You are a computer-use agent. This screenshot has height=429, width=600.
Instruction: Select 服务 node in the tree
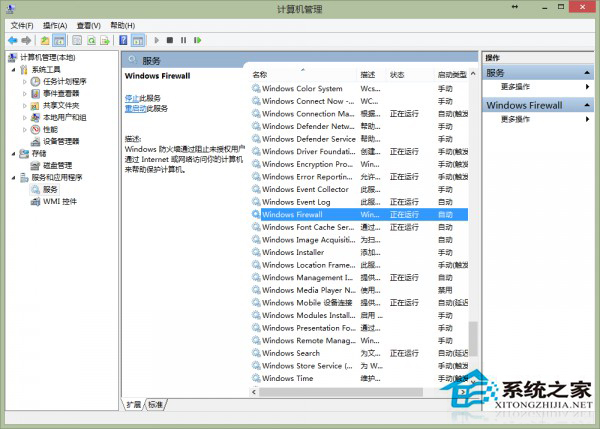click(50, 189)
